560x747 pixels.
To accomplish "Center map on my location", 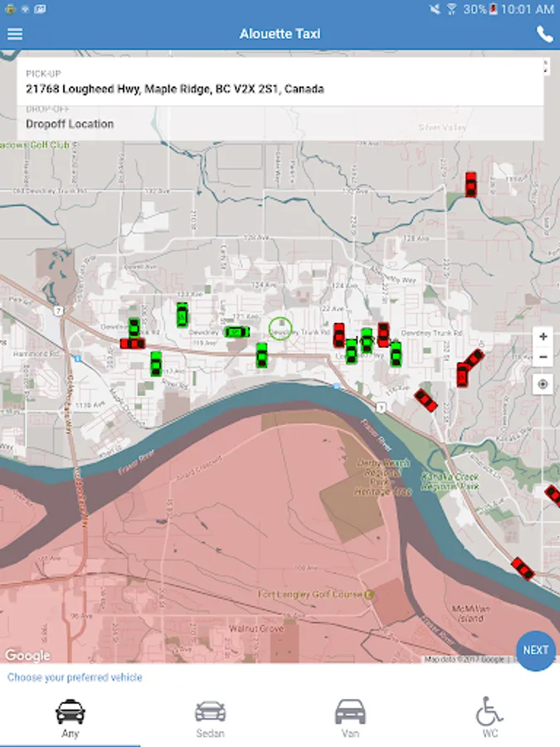I will 543,384.
